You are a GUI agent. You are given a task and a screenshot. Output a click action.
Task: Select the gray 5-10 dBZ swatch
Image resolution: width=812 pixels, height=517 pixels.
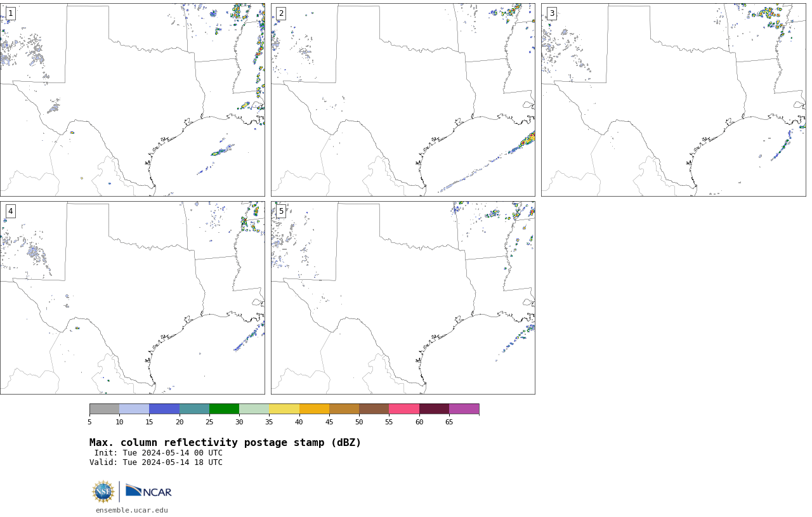[x=105, y=409]
